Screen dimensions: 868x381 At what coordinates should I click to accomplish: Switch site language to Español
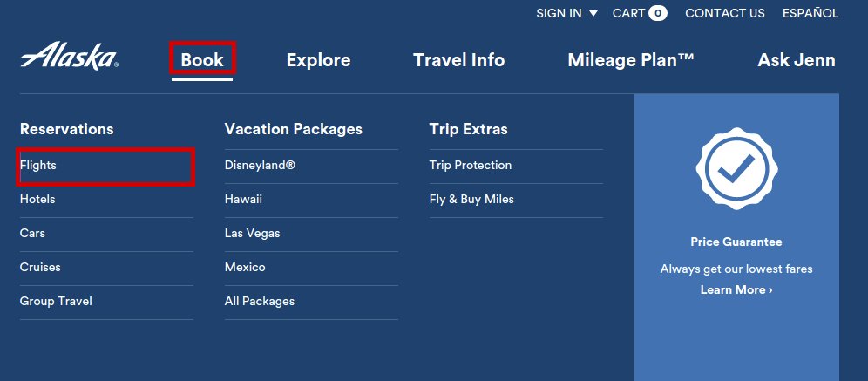pyautogui.click(x=810, y=13)
